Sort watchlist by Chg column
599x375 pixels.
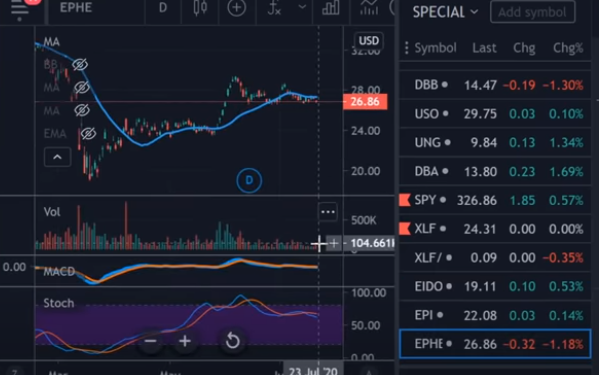point(524,48)
